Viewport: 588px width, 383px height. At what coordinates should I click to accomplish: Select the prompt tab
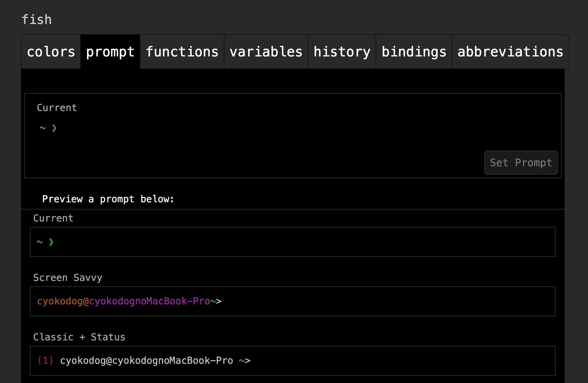point(110,52)
